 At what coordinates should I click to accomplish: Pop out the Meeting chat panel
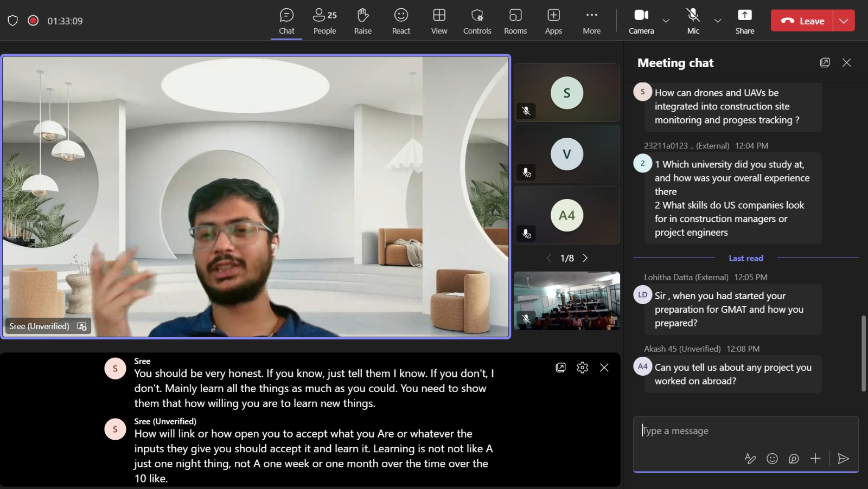(825, 63)
